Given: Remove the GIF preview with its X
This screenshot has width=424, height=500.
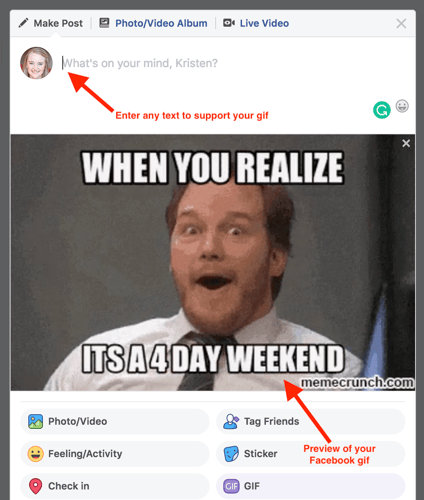Looking at the screenshot, I should coord(406,143).
